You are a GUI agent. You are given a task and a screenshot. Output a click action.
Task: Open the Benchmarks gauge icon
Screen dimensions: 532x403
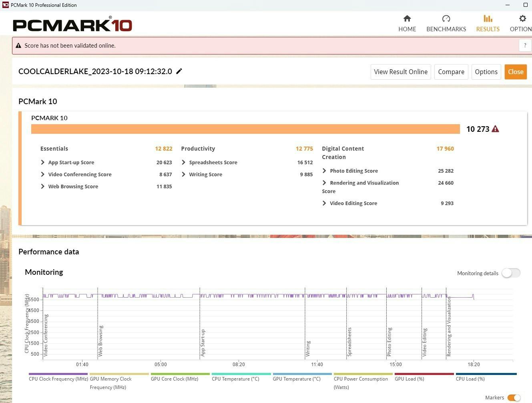[446, 18]
